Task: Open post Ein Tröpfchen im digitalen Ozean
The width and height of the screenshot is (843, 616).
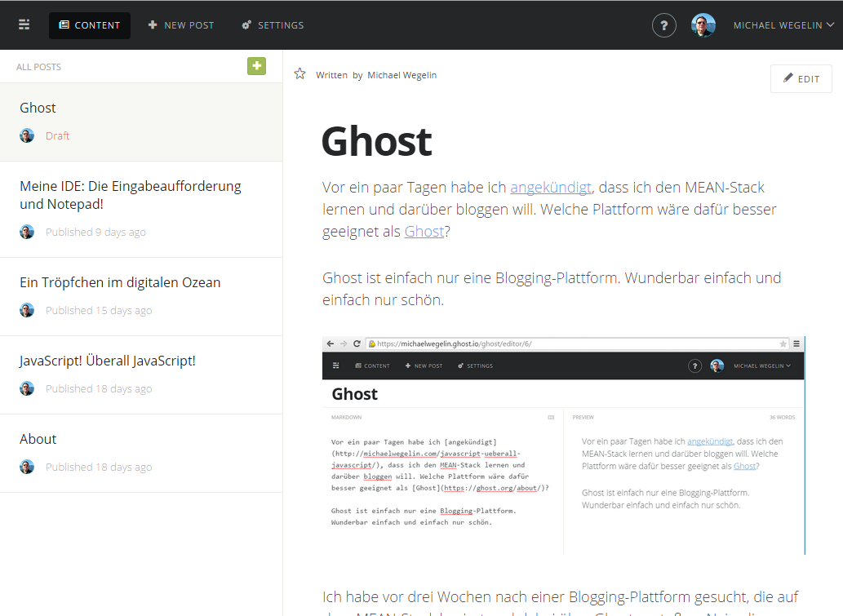Action: pyautogui.click(x=141, y=297)
